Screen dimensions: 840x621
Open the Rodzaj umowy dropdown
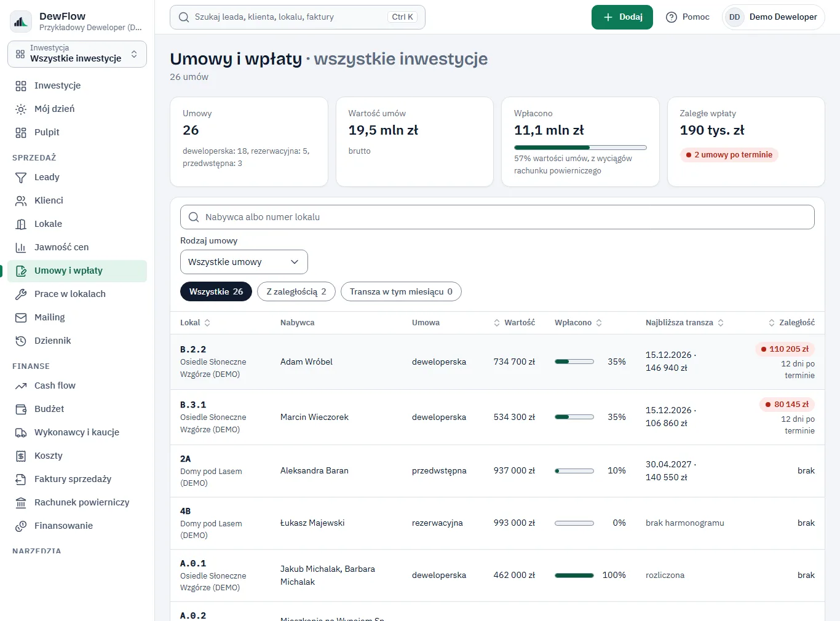[x=244, y=262]
